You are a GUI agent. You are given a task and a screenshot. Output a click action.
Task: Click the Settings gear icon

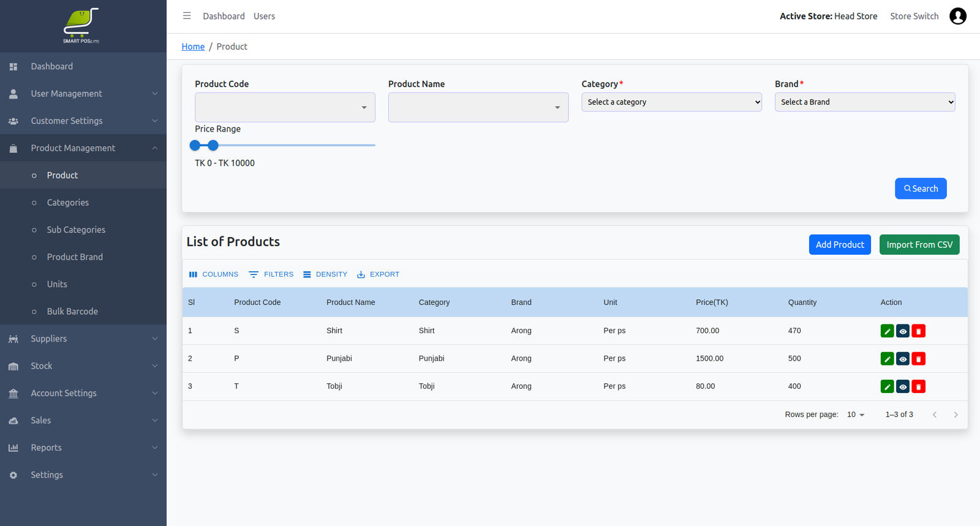point(13,475)
